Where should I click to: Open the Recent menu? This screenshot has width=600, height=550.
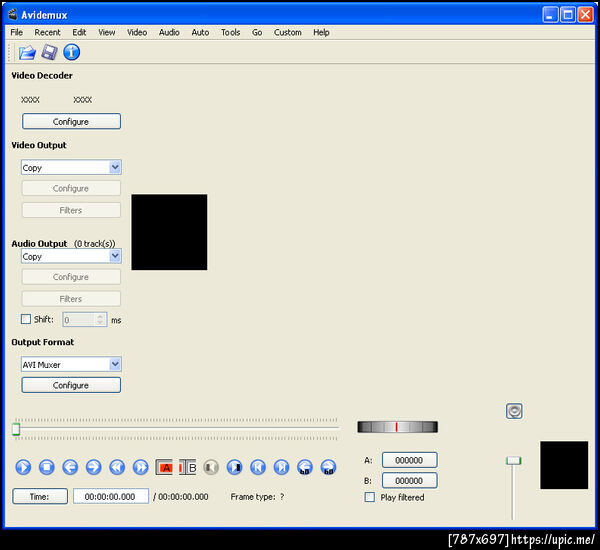[47, 32]
